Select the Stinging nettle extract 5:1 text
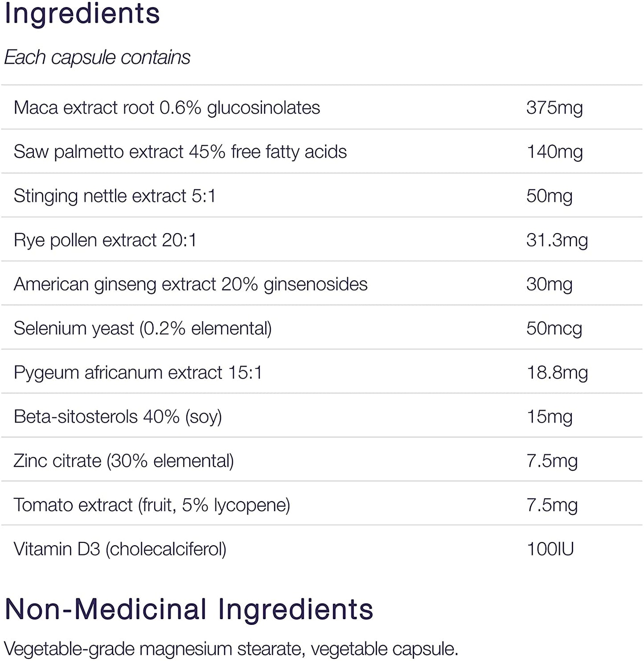Viewport: 644px width, 661px height. click(x=115, y=196)
